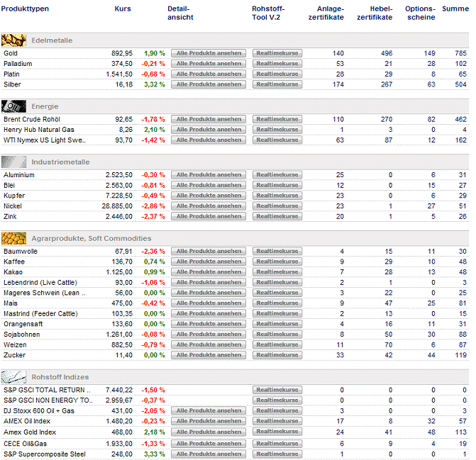
Task: Select the Zucker commodity row
Action: (x=14, y=355)
